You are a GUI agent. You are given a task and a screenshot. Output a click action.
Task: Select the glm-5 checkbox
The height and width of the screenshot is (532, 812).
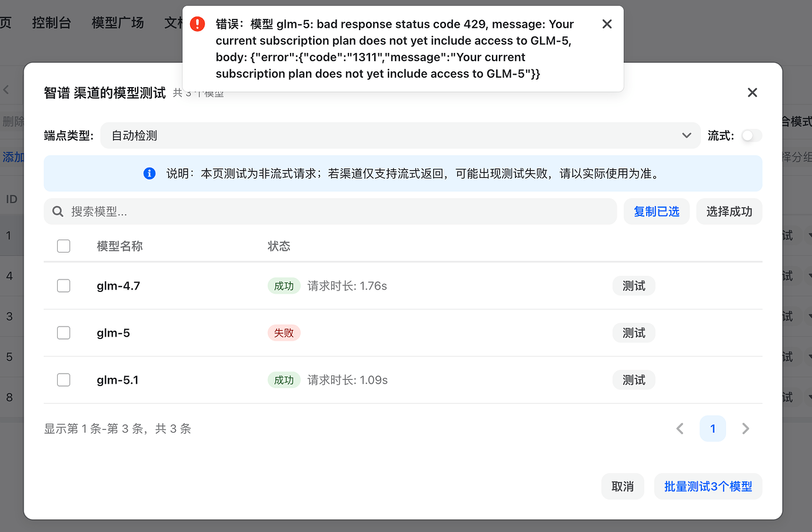click(x=64, y=333)
